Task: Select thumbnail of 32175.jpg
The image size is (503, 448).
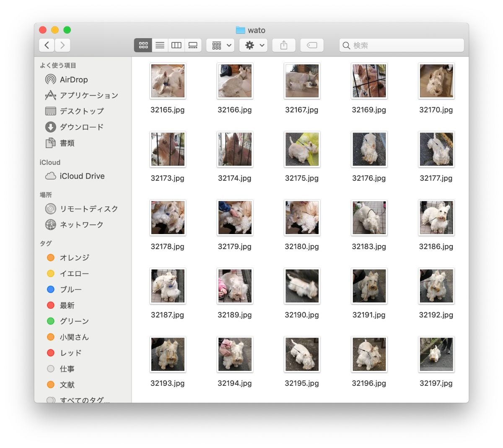Action: click(x=302, y=149)
